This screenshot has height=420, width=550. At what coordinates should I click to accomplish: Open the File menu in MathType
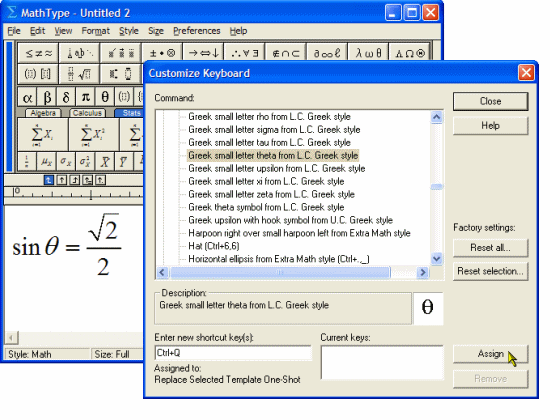[x=14, y=31]
